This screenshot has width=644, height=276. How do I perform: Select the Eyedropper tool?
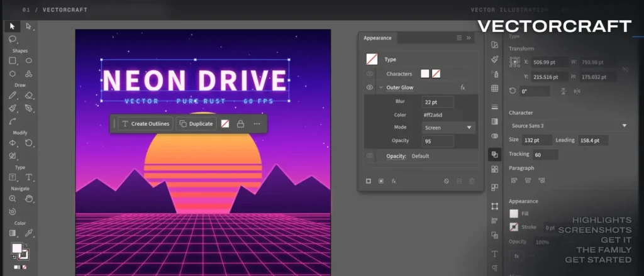coord(29,233)
